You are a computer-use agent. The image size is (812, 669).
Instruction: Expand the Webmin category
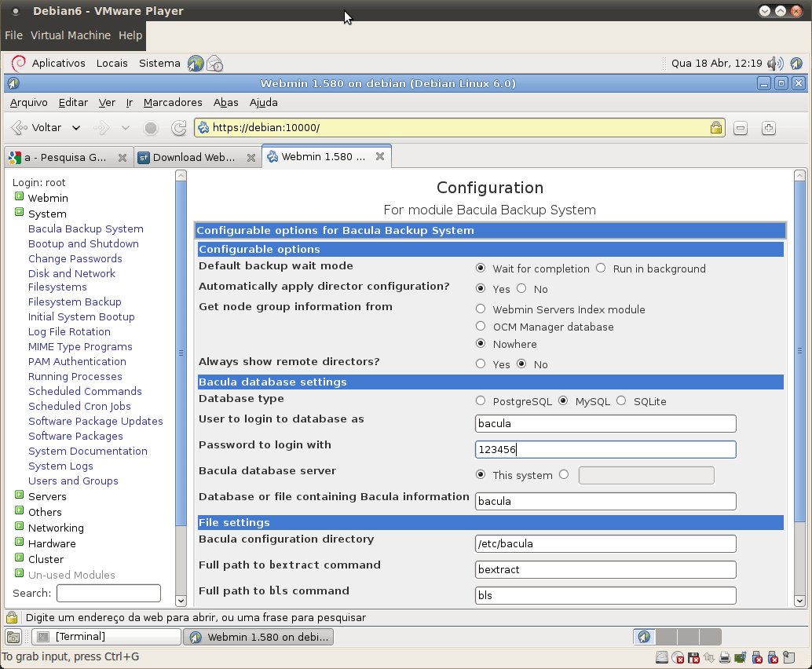pyautogui.click(x=19, y=197)
